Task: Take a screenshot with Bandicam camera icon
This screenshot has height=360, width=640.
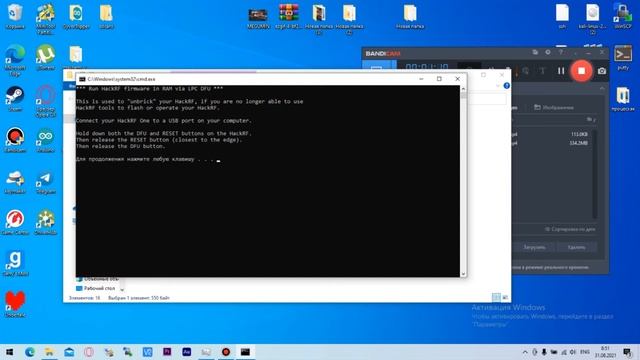Action: (602, 71)
